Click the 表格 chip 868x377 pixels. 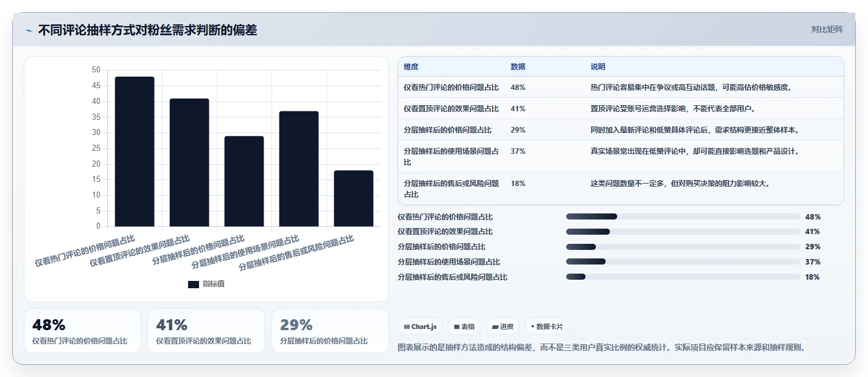tap(464, 327)
